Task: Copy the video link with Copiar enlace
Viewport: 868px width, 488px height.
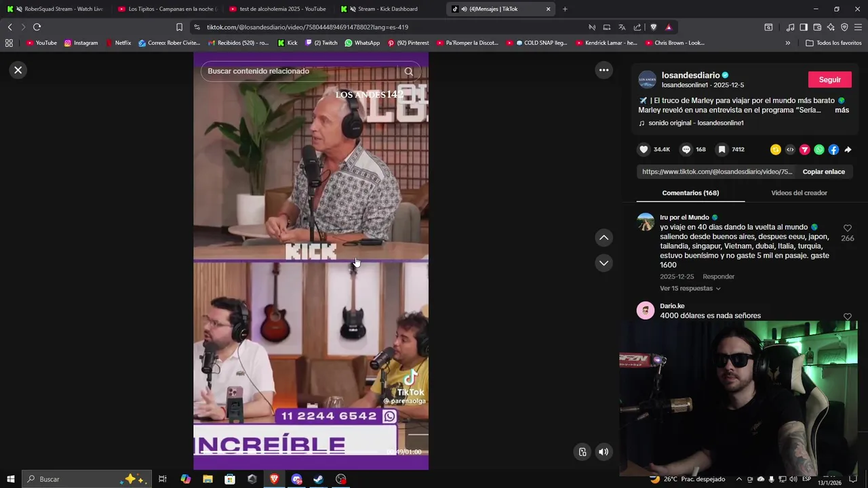Action: click(823, 172)
